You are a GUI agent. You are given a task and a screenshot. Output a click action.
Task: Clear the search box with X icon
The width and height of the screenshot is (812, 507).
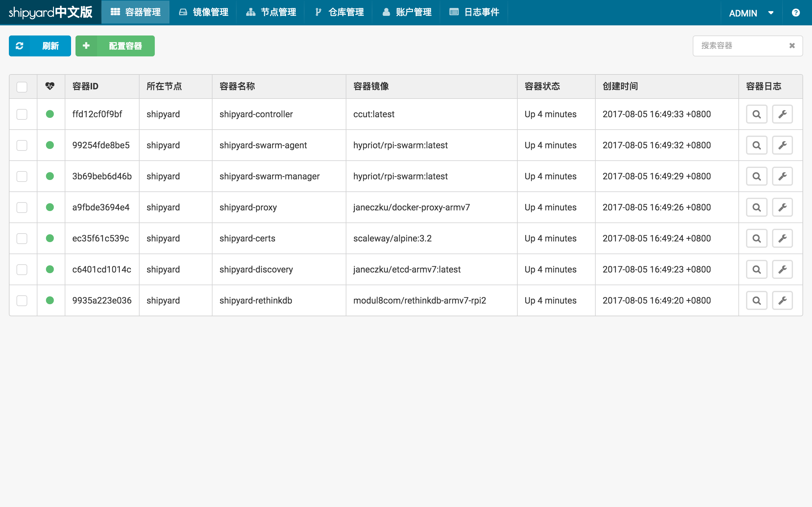792,46
